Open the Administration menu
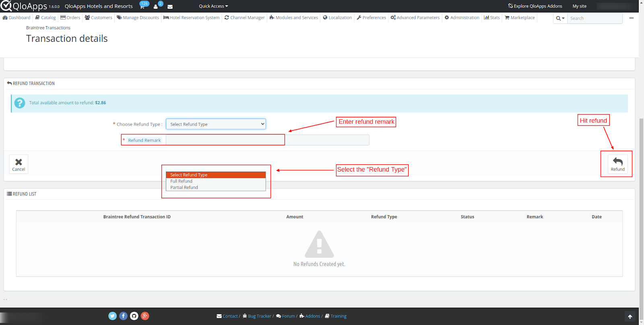Image resolution: width=644 pixels, height=325 pixels. point(462,18)
